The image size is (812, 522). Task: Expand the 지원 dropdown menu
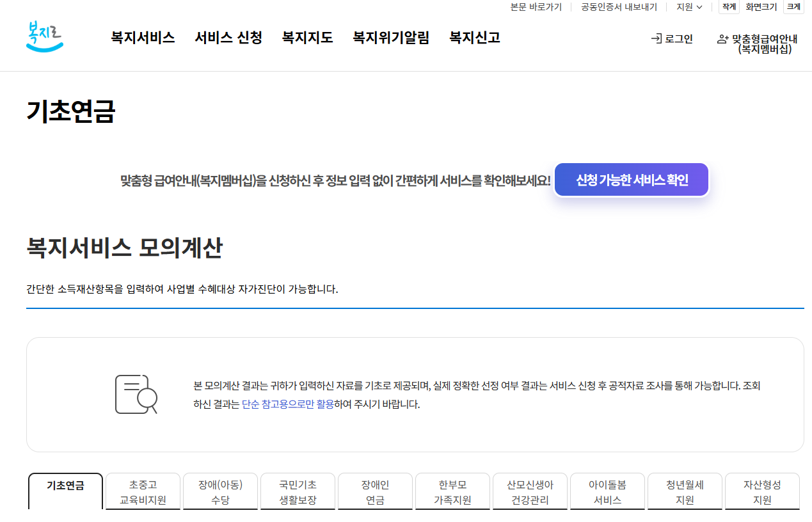coord(689,7)
